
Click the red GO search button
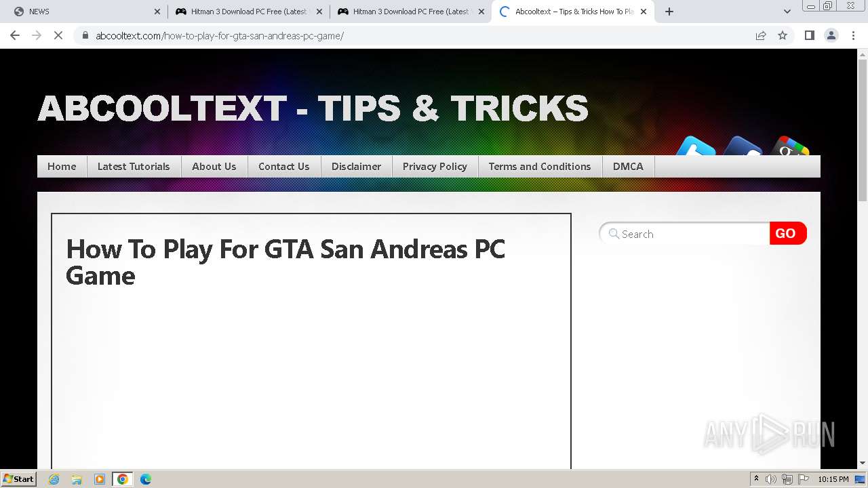[x=787, y=233]
